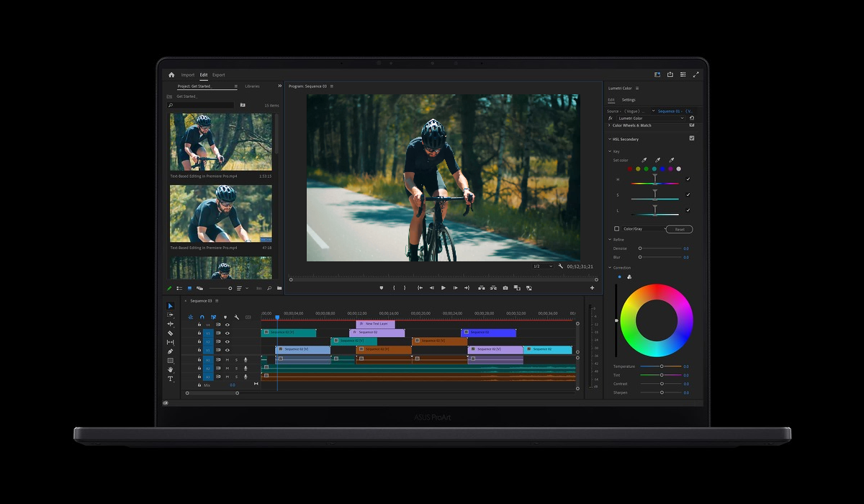Open the Libraries panel tab
This screenshot has height=504, width=864.
point(252,86)
